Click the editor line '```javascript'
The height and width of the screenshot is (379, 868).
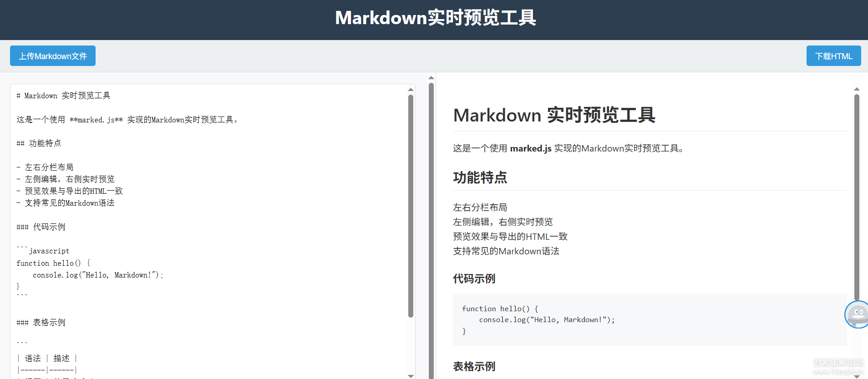pyautogui.click(x=43, y=251)
